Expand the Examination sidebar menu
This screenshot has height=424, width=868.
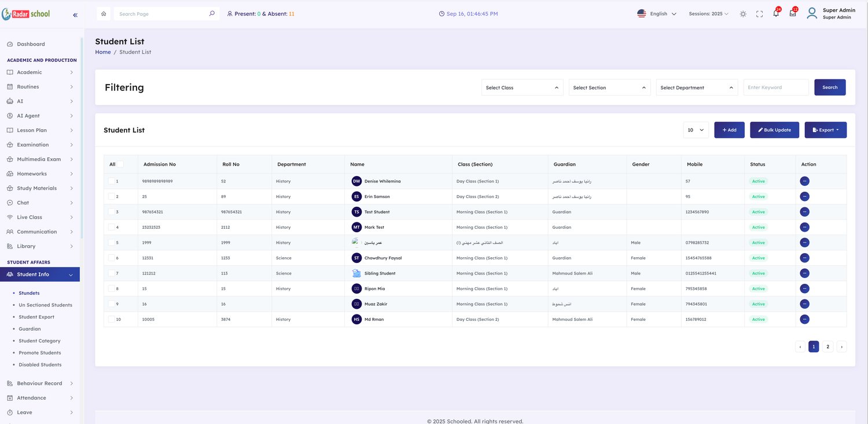click(40, 145)
